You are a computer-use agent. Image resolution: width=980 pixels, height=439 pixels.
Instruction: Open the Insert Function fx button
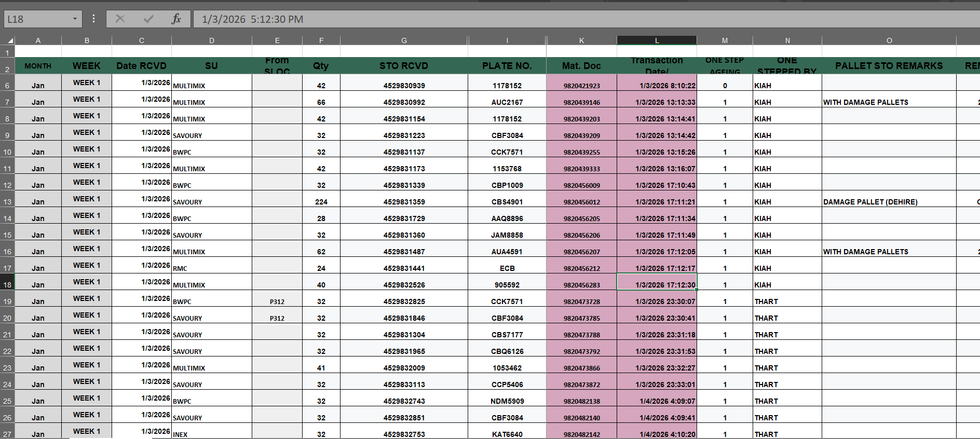click(x=176, y=19)
